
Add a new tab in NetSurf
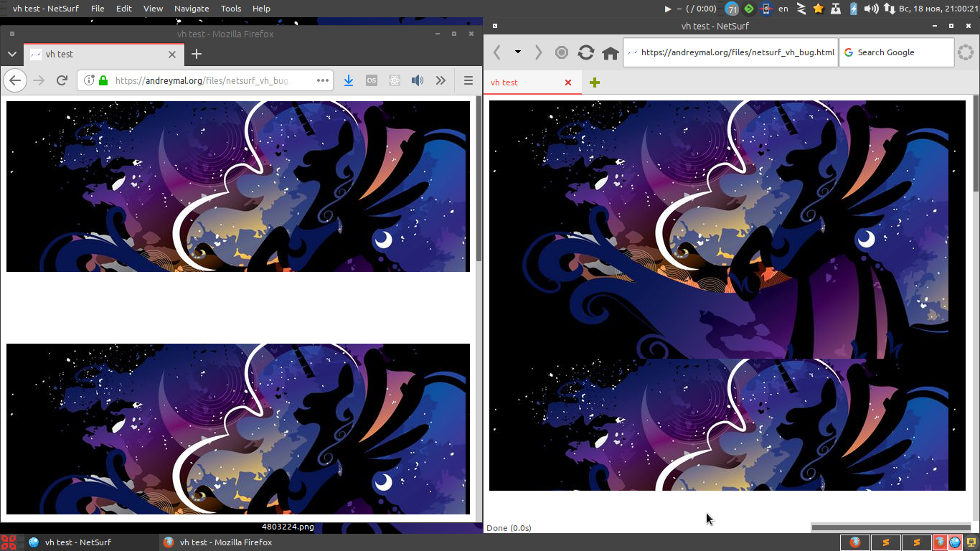tap(594, 83)
